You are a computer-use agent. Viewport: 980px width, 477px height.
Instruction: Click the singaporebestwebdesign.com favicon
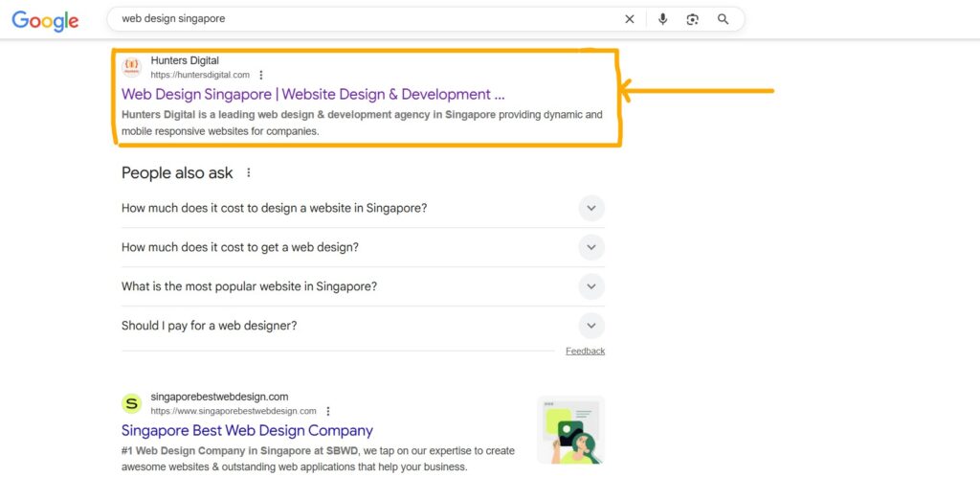point(132,403)
